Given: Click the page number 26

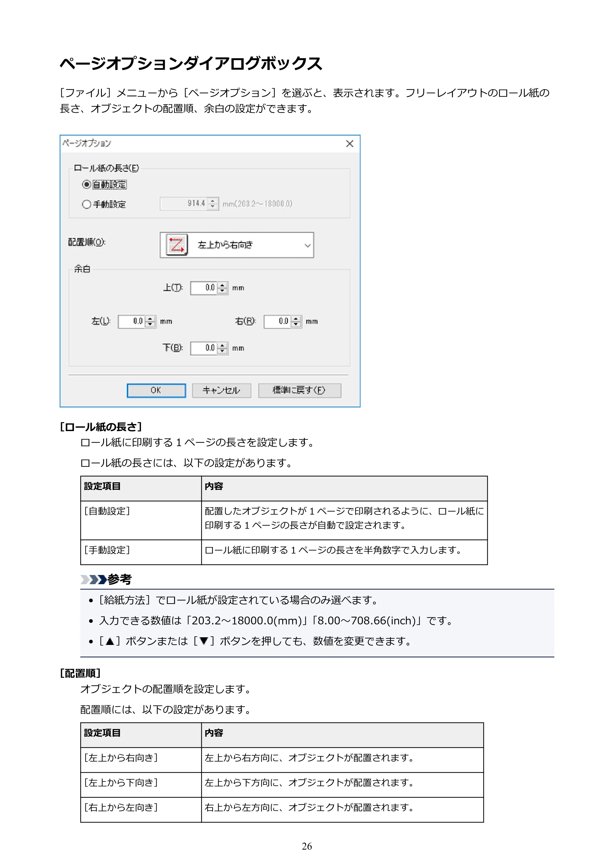Looking at the screenshot, I should (307, 846).
